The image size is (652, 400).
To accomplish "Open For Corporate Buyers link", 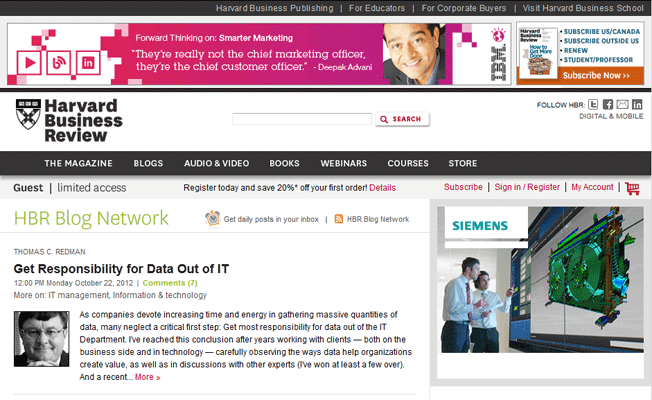I will click(464, 8).
